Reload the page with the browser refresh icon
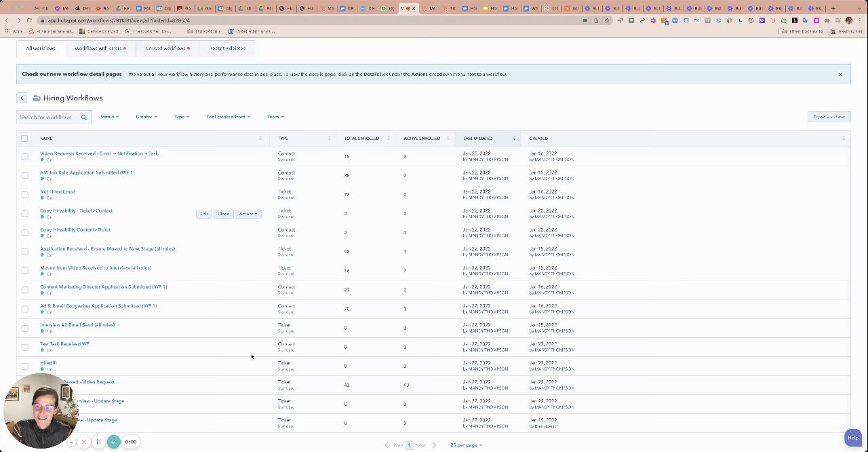868x452 pixels. point(30,20)
